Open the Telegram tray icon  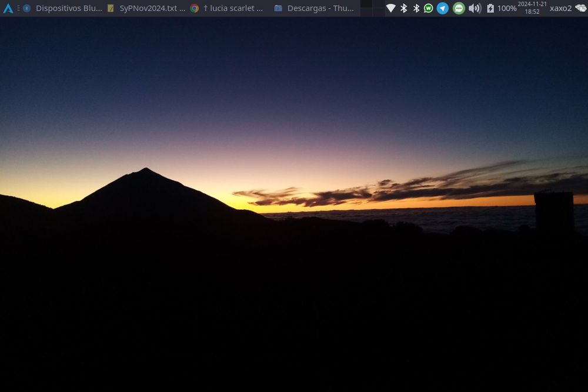tap(443, 8)
